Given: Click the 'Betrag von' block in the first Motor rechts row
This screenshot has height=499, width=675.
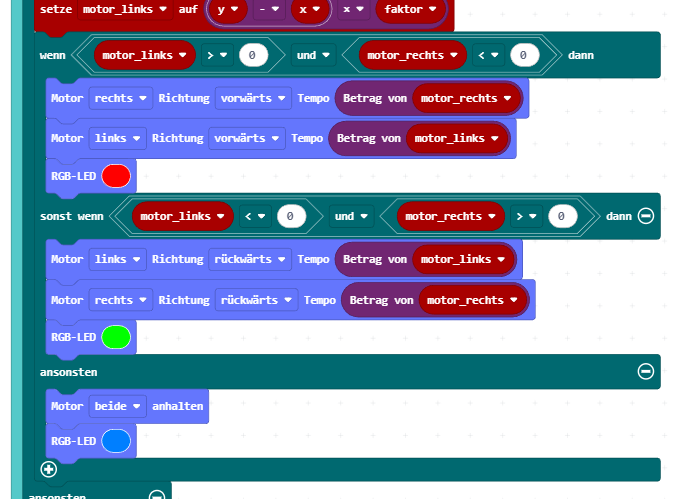Looking at the screenshot, I should pos(374,98).
